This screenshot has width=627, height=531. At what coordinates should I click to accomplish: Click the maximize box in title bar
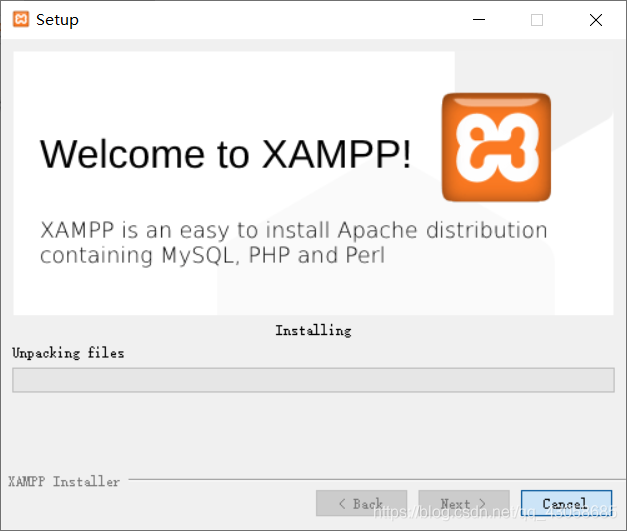pos(537,20)
